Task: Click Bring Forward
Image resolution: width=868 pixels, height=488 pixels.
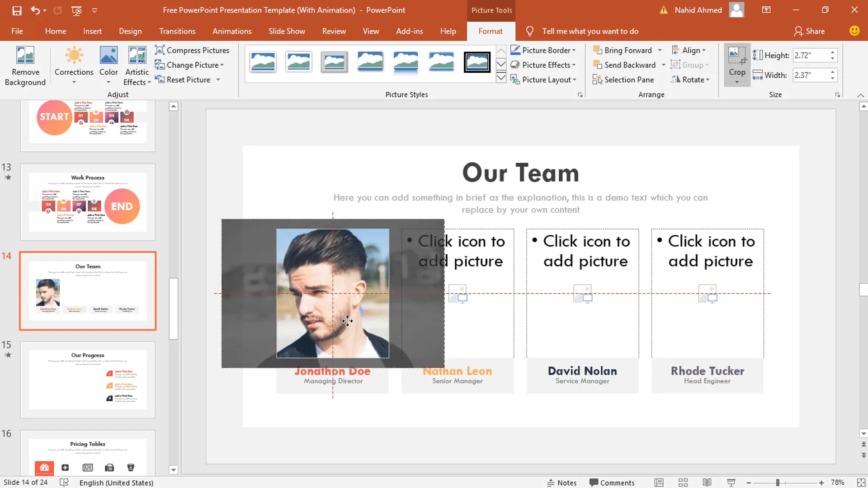Action: coord(623,50)
